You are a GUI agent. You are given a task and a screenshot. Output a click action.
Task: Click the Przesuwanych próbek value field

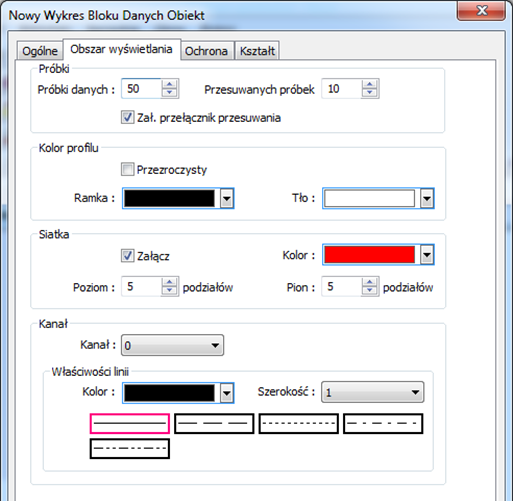(341, 89)
